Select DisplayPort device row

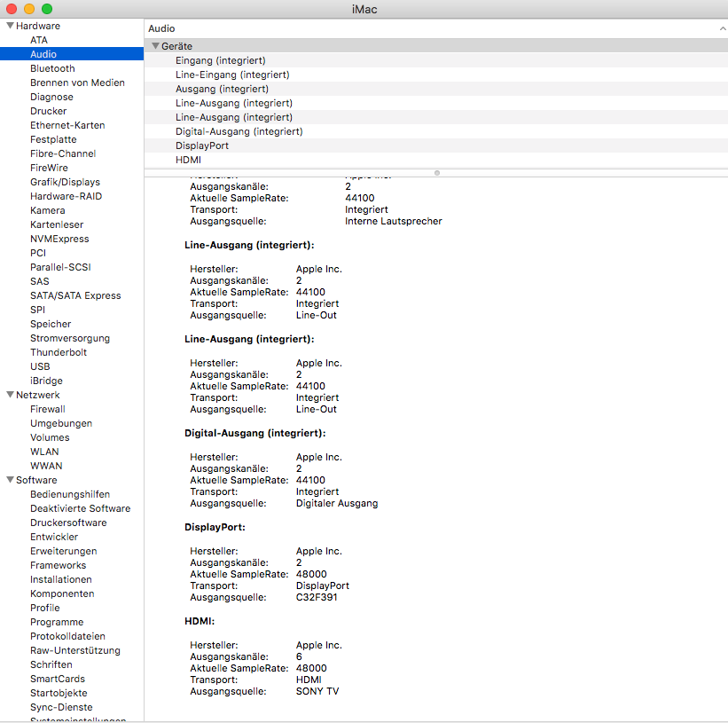click(201, 145)
